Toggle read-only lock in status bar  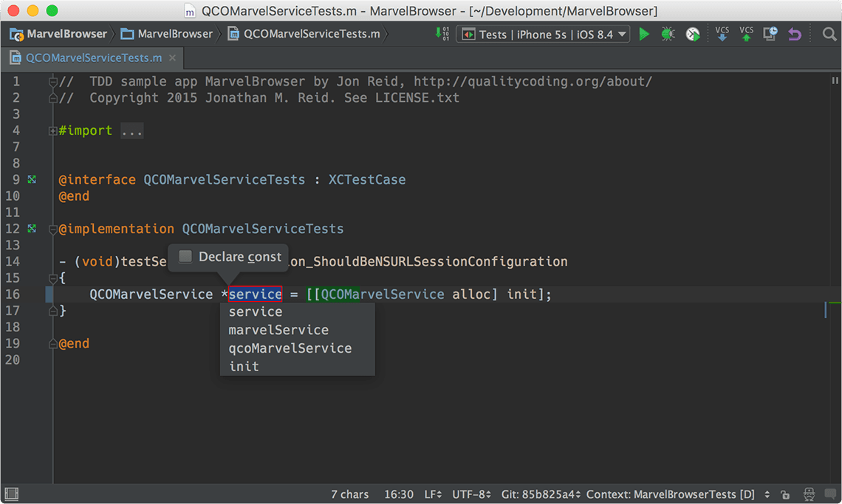pyautogui.click(x=785, y=494)
